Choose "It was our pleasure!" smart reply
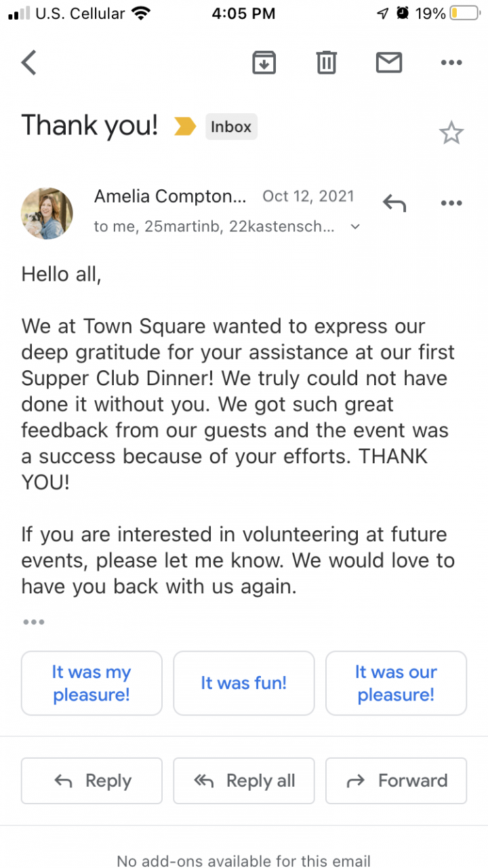The height and width of the screenshot is (868, 488). click(x=396, y=683)
